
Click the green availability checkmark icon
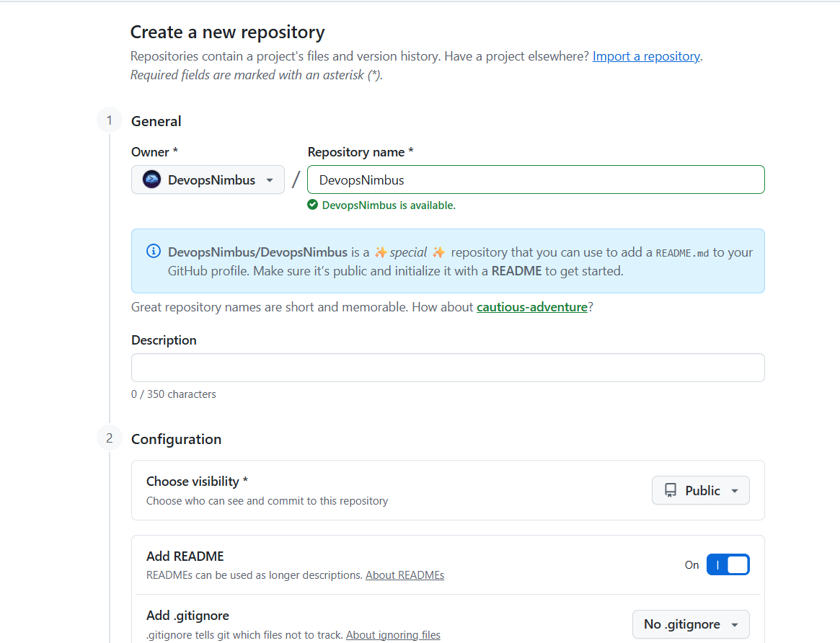[313, 205]
